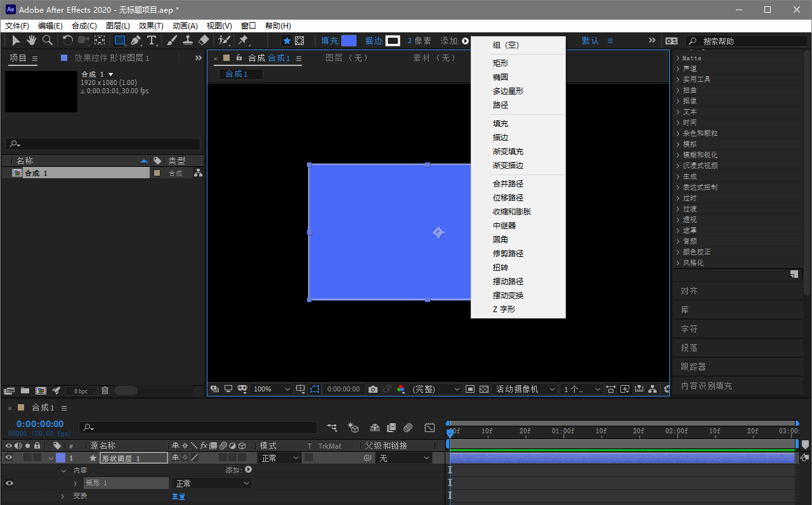
Task: Select the Clone Stamp tool
Action: click(188, 41)
